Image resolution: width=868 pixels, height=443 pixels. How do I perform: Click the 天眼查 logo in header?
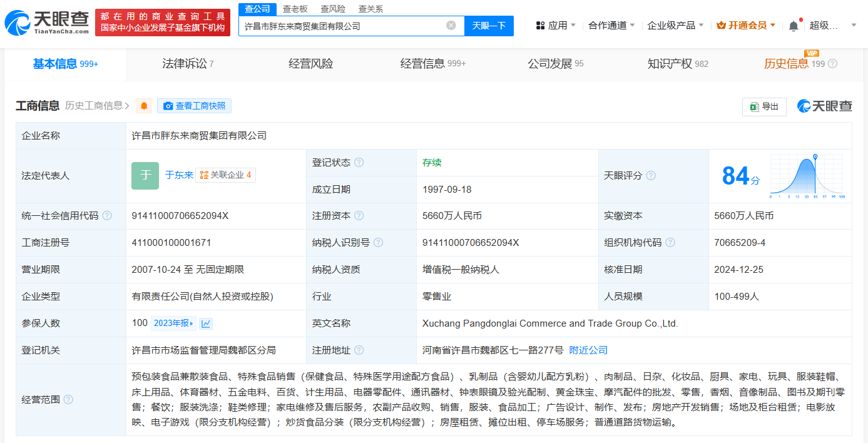click(47, 22)
